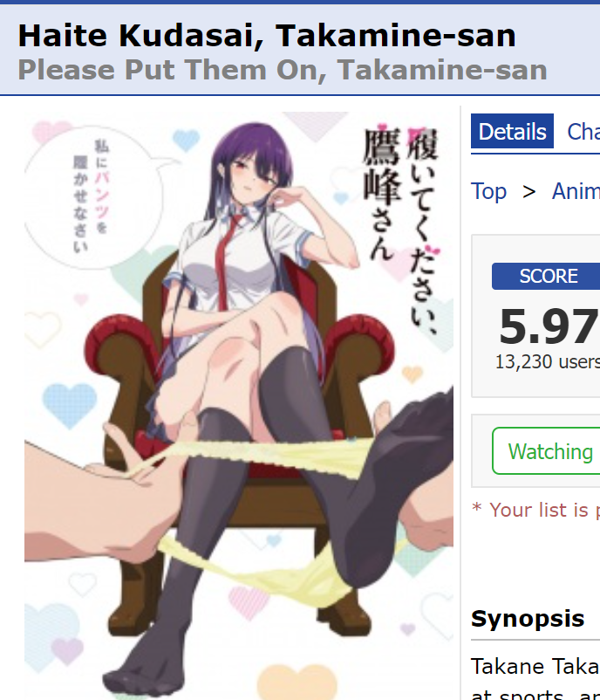Click the Haite Kudasai, Takamine-san title
This screenshot has width=600, height=700.
(267, 36)
